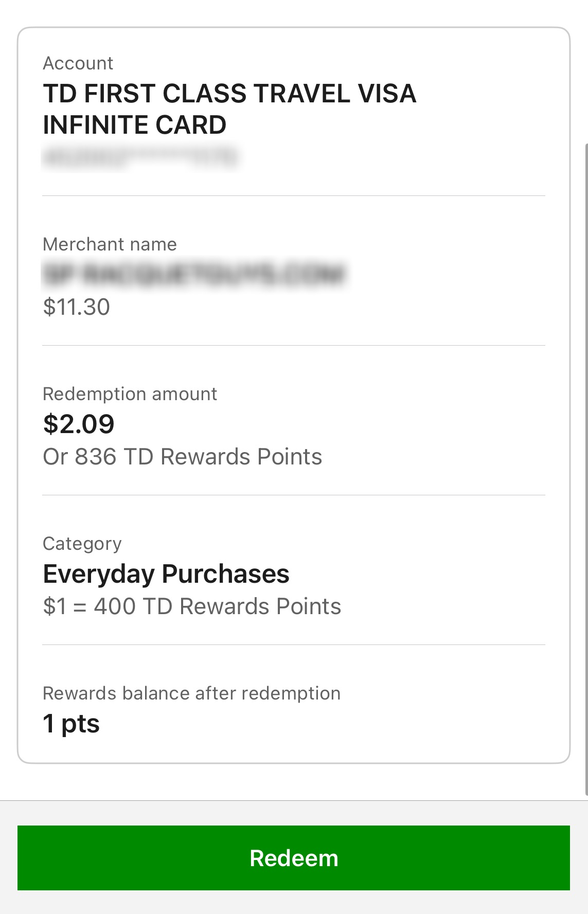Click the word VISA in account title
Viewport: 588px width, 914px height.
pos(387,94)
